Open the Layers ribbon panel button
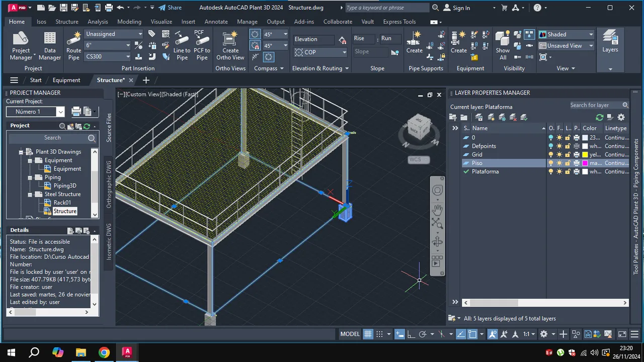 pyautogui.click(x=610, y=42)
